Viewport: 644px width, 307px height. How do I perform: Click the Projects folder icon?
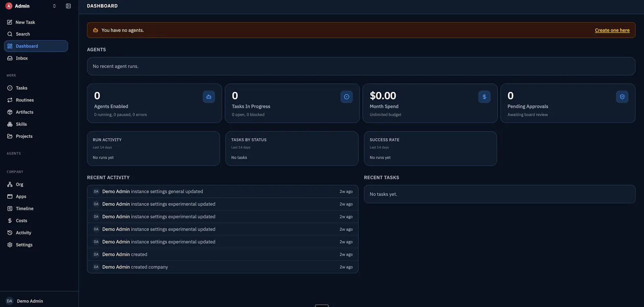pyautogui.click(x=10, y=136)
